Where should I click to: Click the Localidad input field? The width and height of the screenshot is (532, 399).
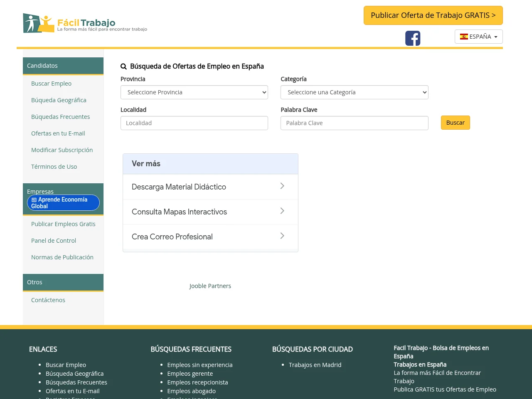[x=194, y=123]
